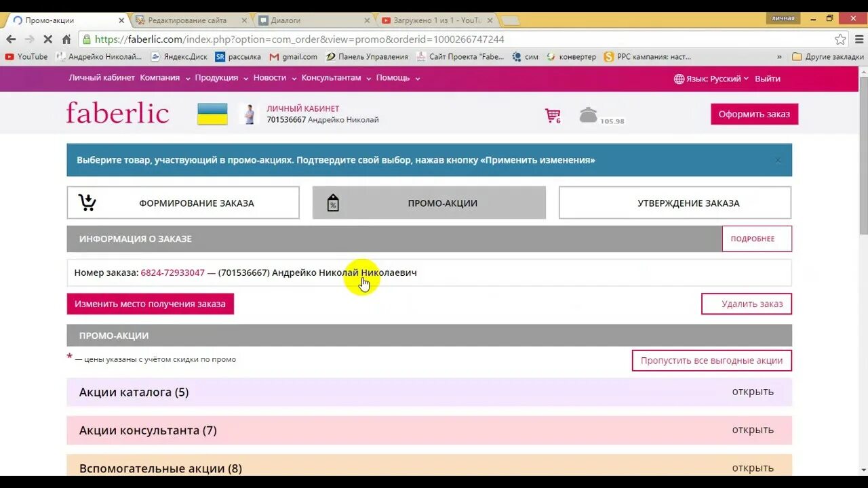
Task: Open Сайт Проекта Fabe... bookmark
Action: tap(460, 57)
